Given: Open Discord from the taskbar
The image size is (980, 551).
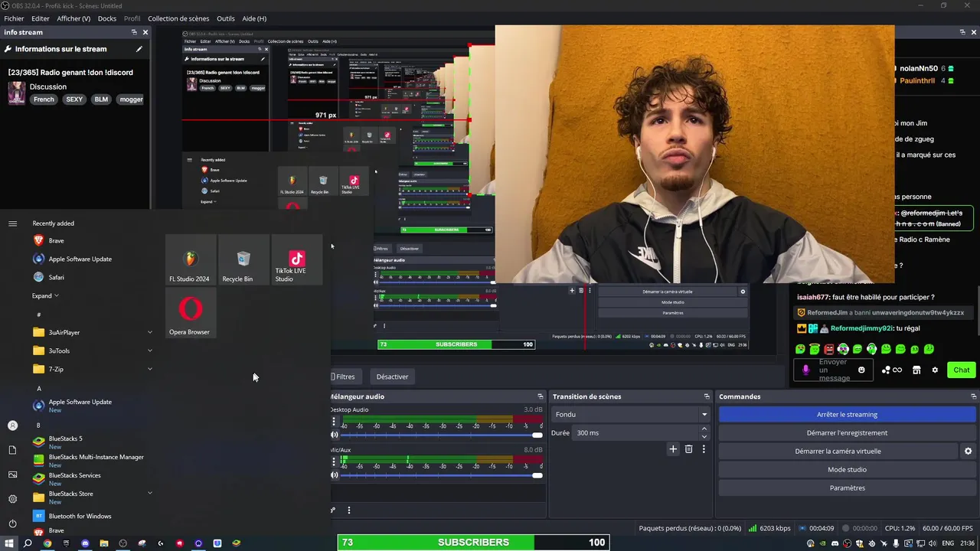Looking at the screenshot, I should pos(85,543).
